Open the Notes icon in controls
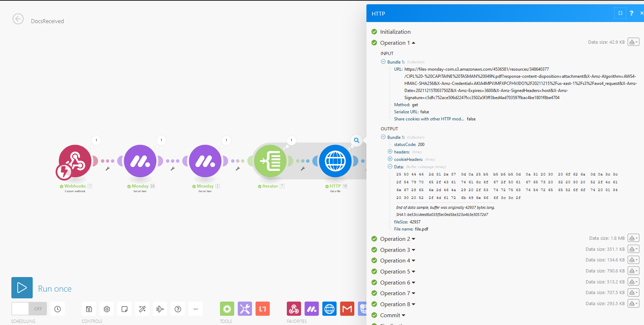The height and width of the screenshot is (325, 644). [124, 309]
